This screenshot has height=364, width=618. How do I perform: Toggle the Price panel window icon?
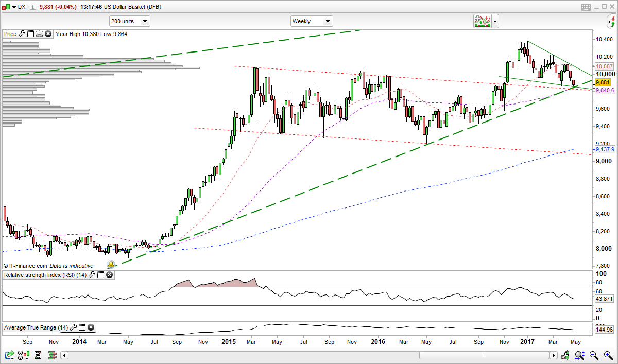pos(30,34)
